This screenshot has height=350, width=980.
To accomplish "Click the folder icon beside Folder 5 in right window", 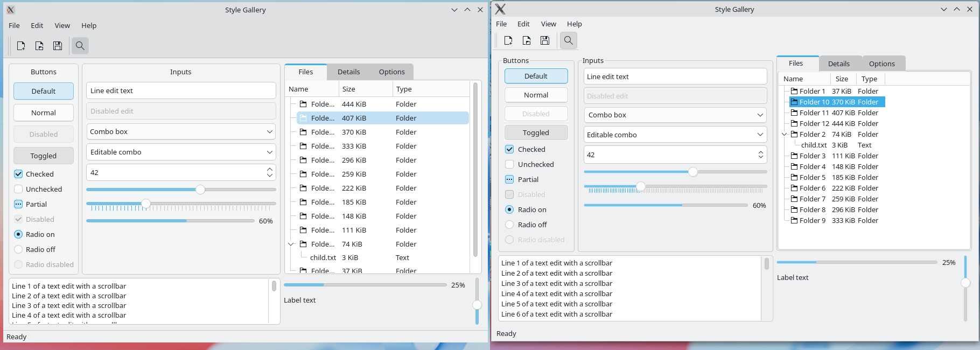I will (x=794, y=178).
